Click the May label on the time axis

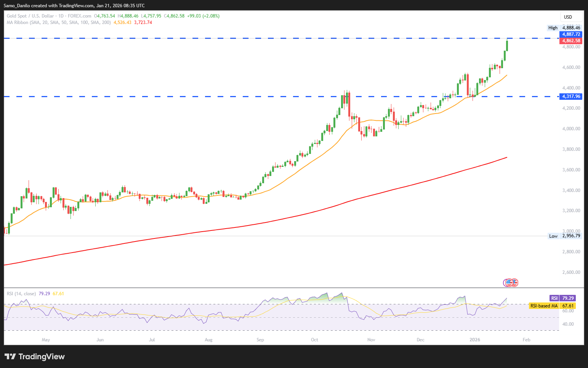point(46,340)
